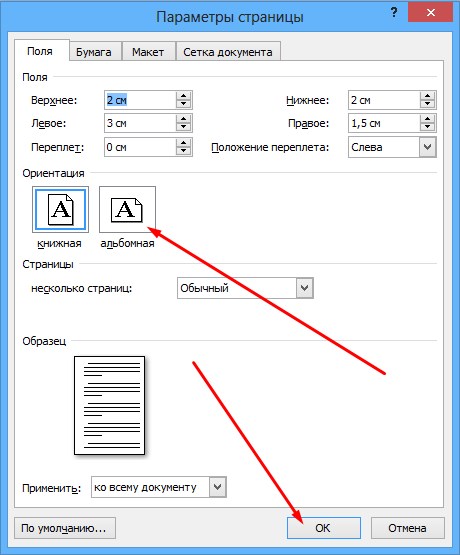Decrease the Верхнее margin value

[x=184, y=104]
